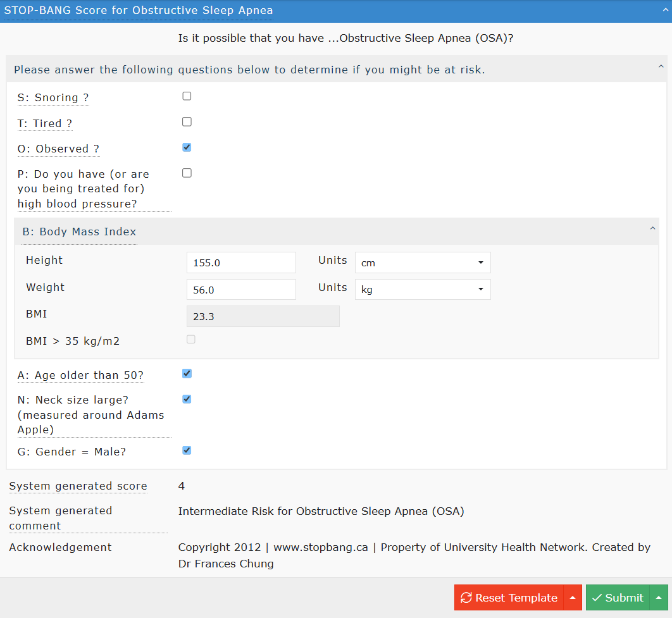
Task: Untick the Gender = Male checkbox
Action: (x=187, y=450)
